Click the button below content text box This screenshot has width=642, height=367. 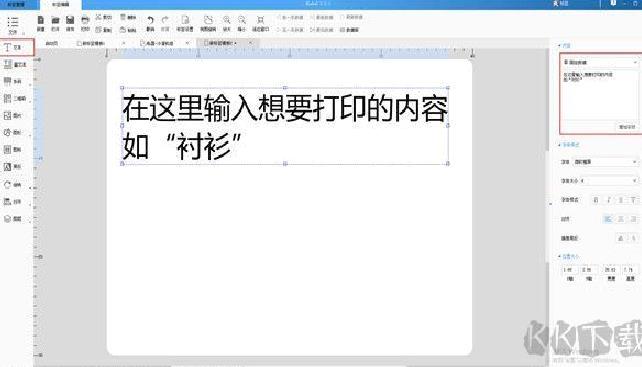(627, 127)
